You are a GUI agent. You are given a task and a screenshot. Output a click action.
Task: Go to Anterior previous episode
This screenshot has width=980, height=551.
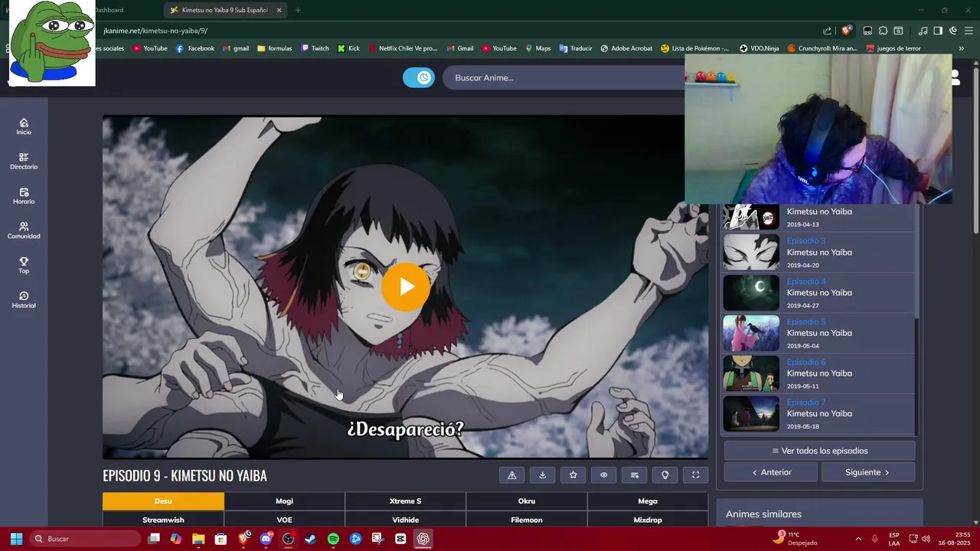pos(771,472)
